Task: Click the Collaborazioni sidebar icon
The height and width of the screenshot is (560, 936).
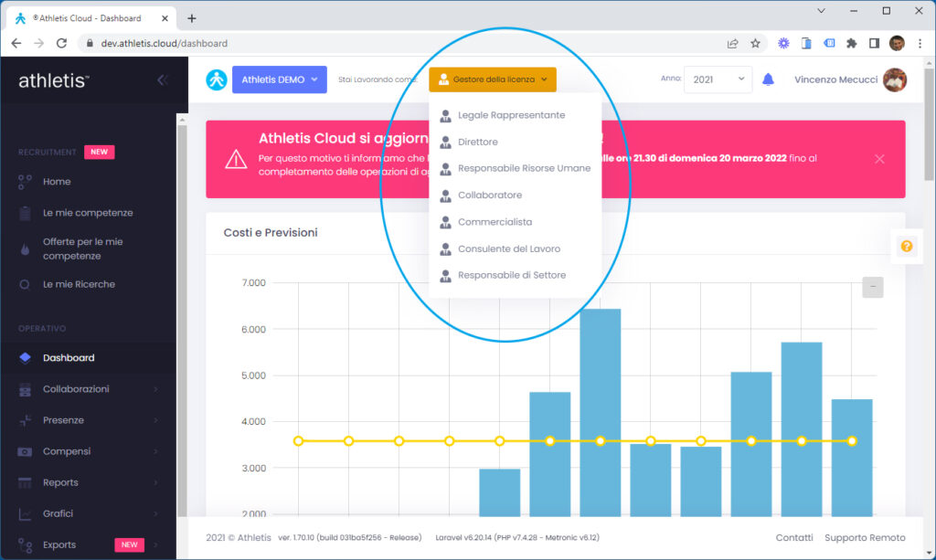Action: tap(25, 389)
